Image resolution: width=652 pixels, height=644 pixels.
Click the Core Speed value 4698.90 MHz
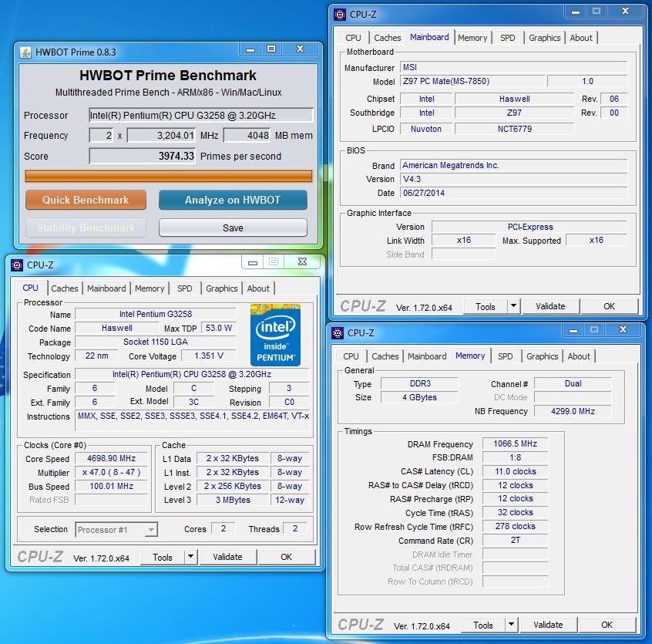point(111,458)
